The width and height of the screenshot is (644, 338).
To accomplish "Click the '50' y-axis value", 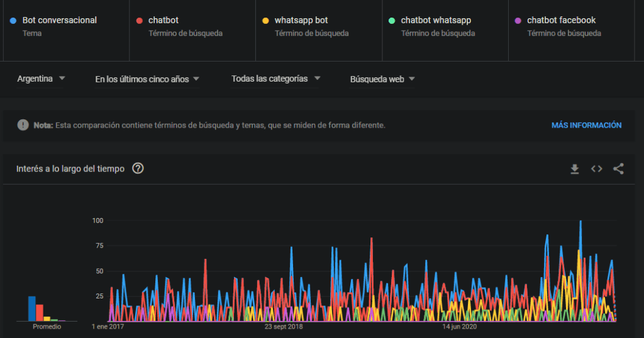I will tap(99, 271).
